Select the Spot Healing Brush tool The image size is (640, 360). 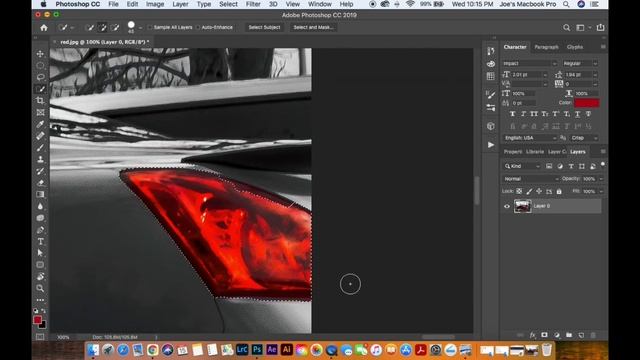40,136
